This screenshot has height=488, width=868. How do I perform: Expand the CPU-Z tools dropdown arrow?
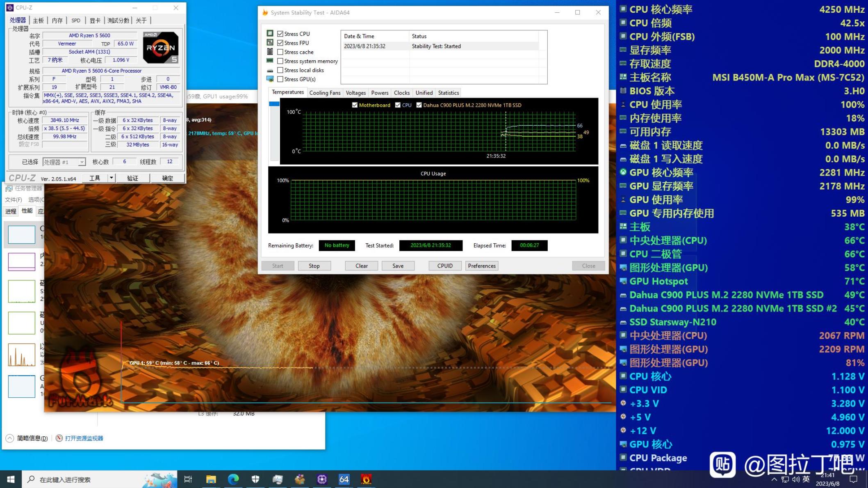[x=111, y=178]
